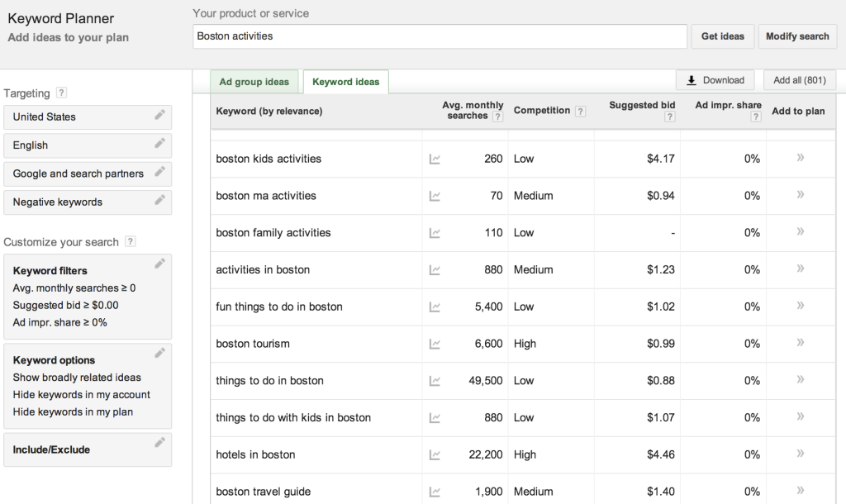846x504 pixels.
Task: Show trend chart for activities in boston
Action: tap(435, 270)
